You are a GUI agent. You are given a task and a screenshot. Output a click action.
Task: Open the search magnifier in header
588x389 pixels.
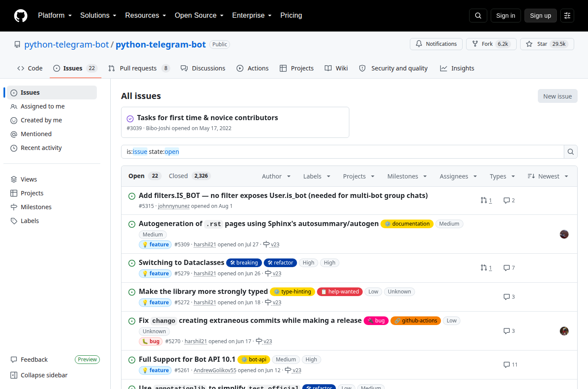click(478, 16)
